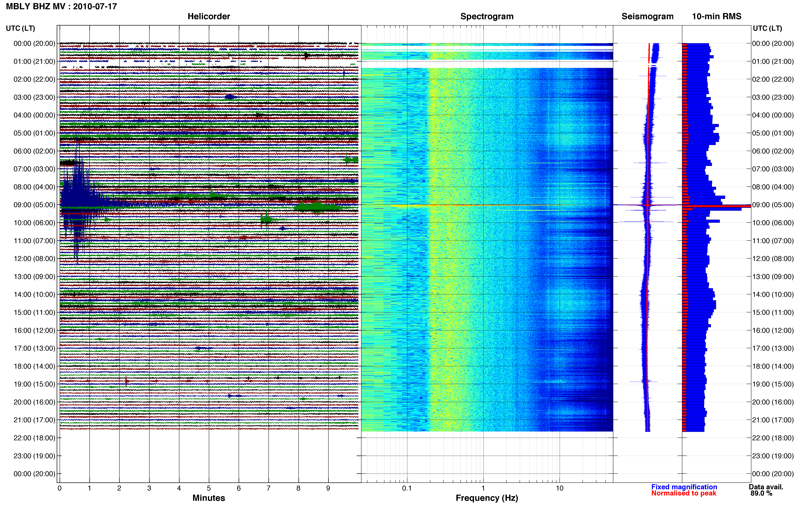This screenshot has width=812, height=508.
Task: Click the right 'UTC (LT)' axis header
Action: point(767,28)
